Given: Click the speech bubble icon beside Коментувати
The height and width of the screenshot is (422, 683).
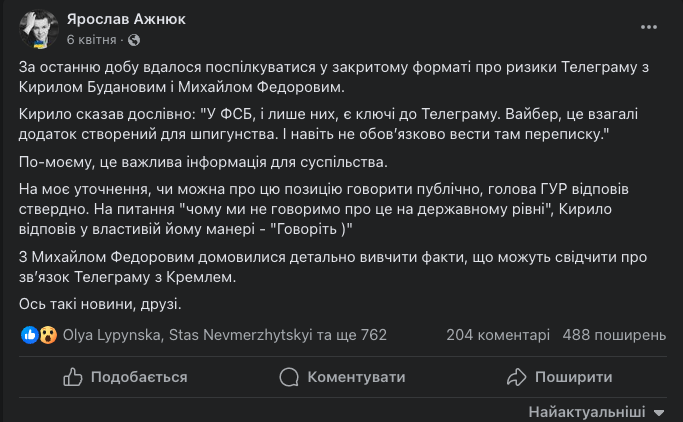Looking at the screenshot, I should [290, 377].
